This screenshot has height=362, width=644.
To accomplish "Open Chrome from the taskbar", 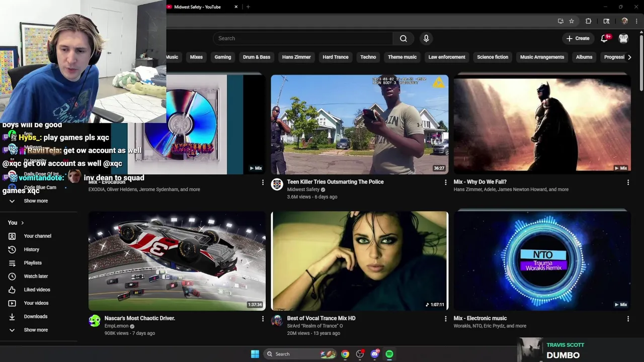I will [345, 354].
